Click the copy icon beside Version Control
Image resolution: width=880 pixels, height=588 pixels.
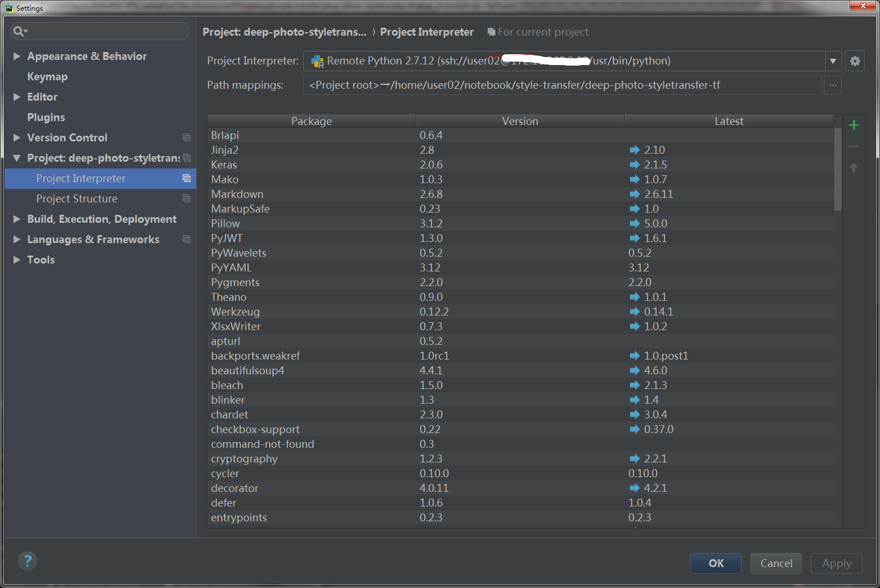point(187,137)
